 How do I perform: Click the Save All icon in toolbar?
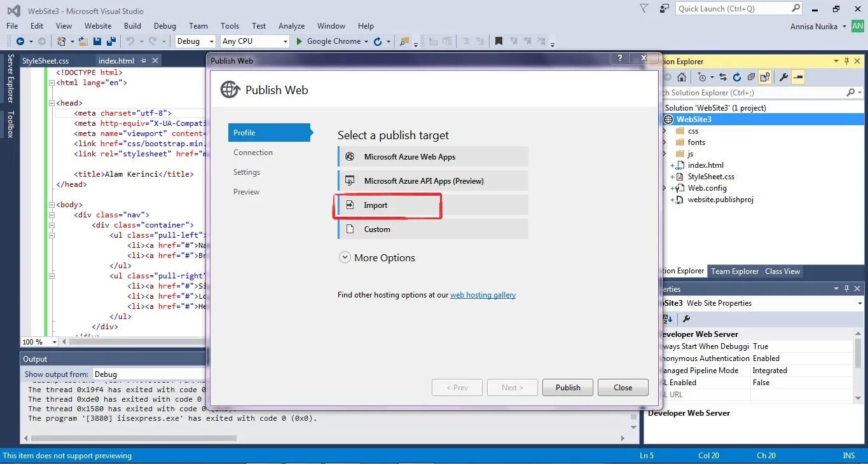click(x=110, y=41)
